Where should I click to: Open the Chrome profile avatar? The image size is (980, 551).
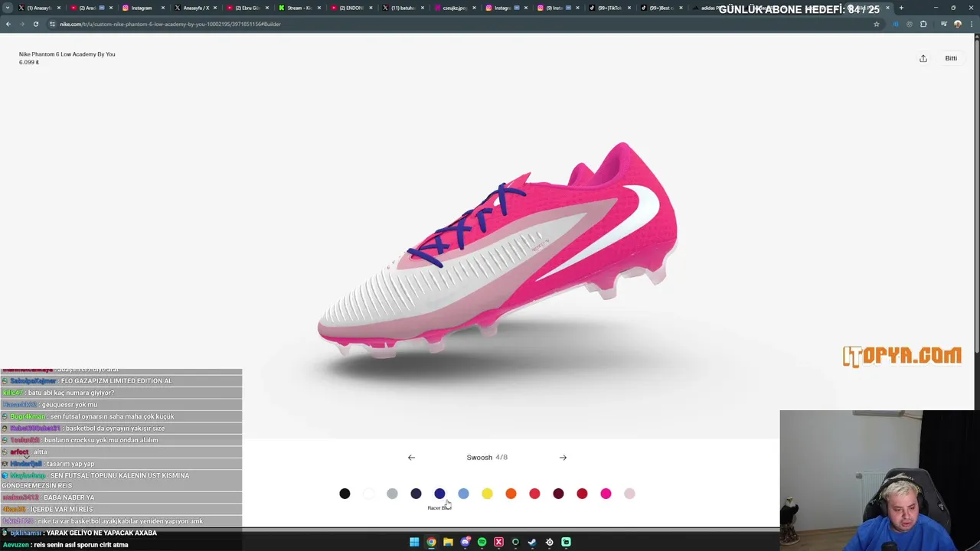(957, 24)
